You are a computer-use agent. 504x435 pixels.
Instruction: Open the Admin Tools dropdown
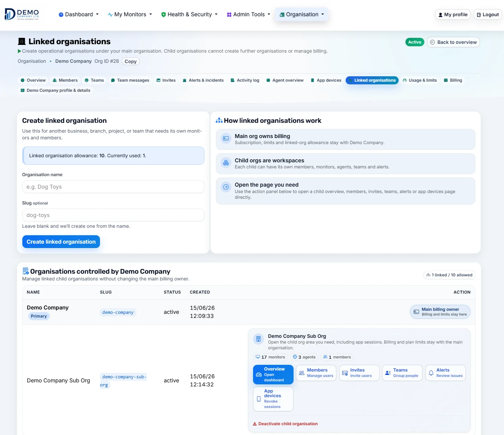pyautogui.click(x=249, y=14)
